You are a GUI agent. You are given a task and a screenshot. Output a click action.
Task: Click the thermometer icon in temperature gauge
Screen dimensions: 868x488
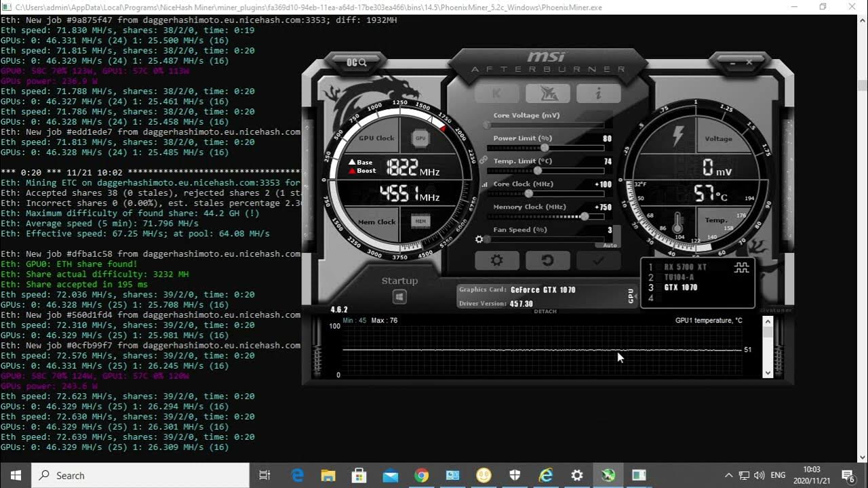click(x=677, y=222)
